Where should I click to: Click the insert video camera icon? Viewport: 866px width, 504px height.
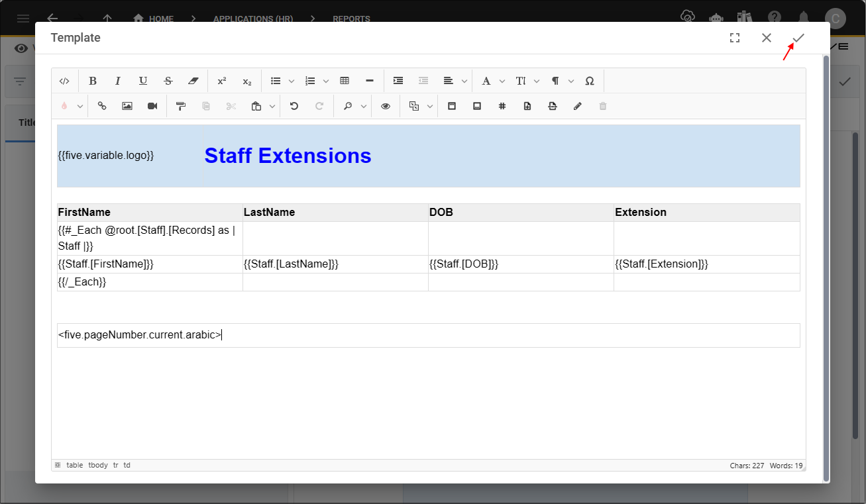[152, 106]
